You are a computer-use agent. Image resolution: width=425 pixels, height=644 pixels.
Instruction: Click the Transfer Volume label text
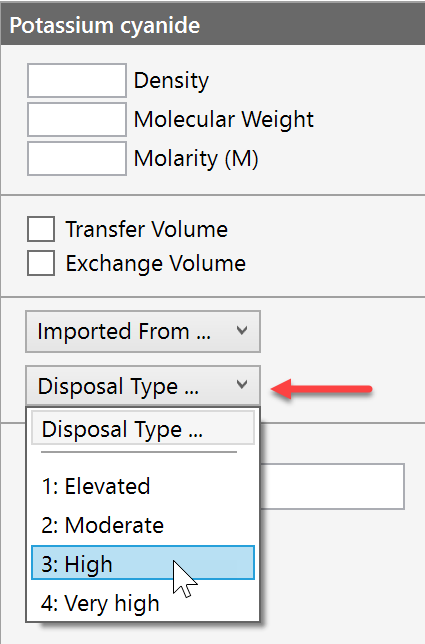147,229
